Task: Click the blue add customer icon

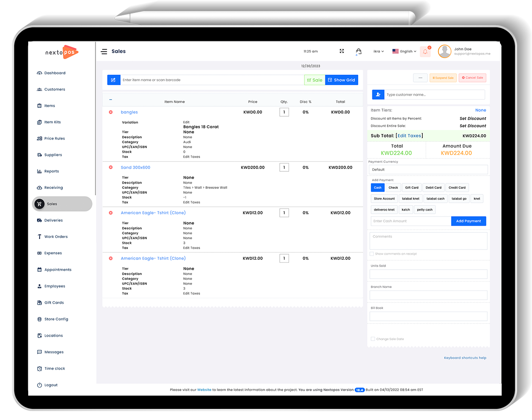Action: 378,94
